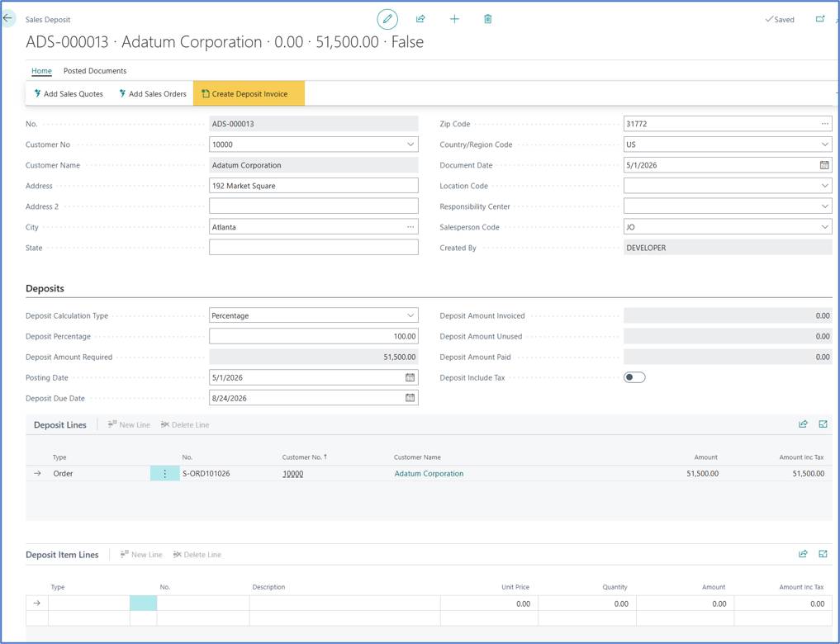Image resolution: width=840 pixels, height=644 pixels.
Task: Click the Address 2 field
Action: tap(313, 206)
